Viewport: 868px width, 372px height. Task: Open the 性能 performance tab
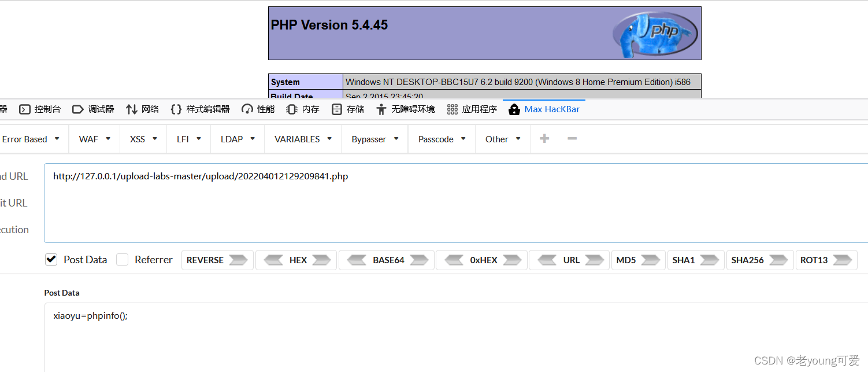258,109
